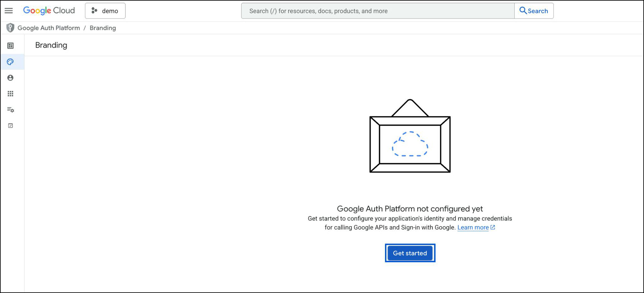Click the Branding page heading

[x=51, y=45]
